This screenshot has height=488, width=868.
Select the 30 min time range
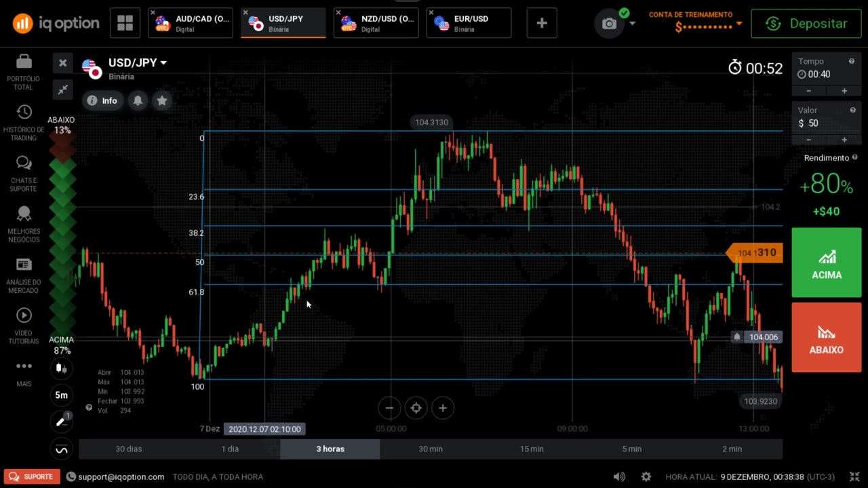(x=431, y=449)
